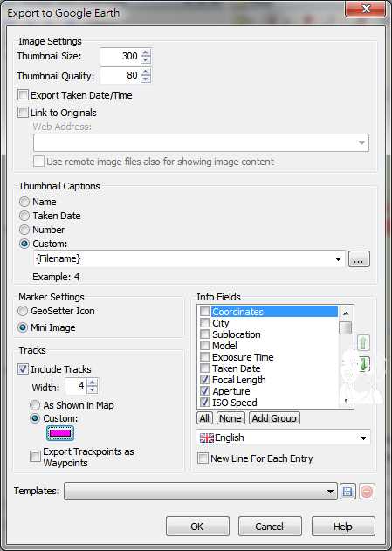Image resolution: width=392 pixels, height=551 pixels.
Task: Move the selected info field down
Action: click(x=363, y=364)
